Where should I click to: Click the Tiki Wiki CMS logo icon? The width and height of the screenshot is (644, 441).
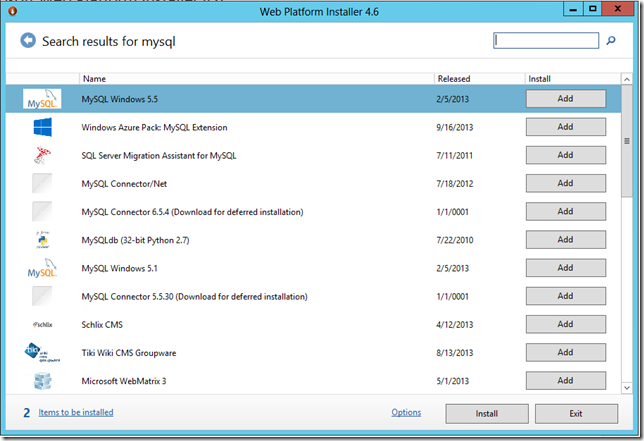click(42, 352)
